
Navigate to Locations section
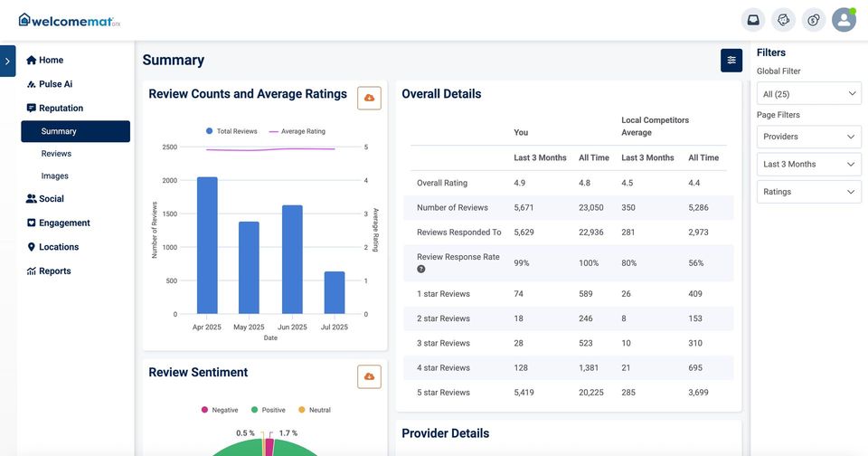59,247
